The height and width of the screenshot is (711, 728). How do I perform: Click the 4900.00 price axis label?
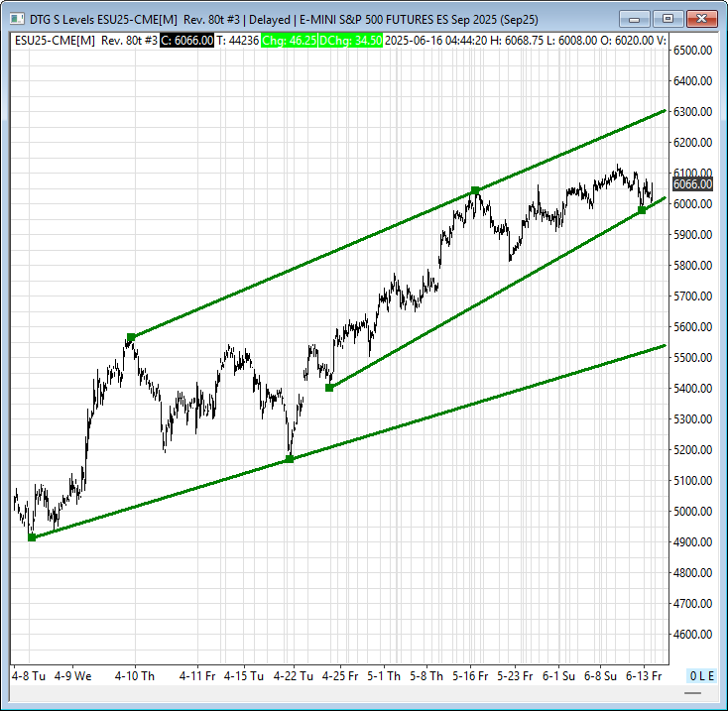tap(692, 541)
